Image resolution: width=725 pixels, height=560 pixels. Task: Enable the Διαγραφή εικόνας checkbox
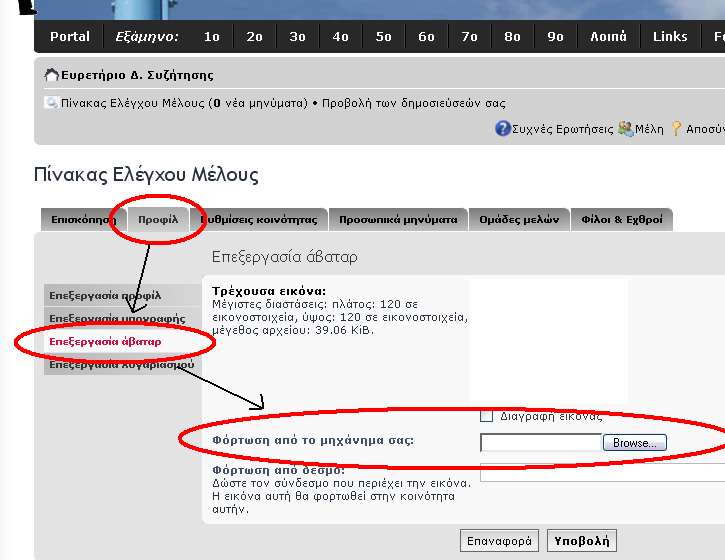click(487, 416)
